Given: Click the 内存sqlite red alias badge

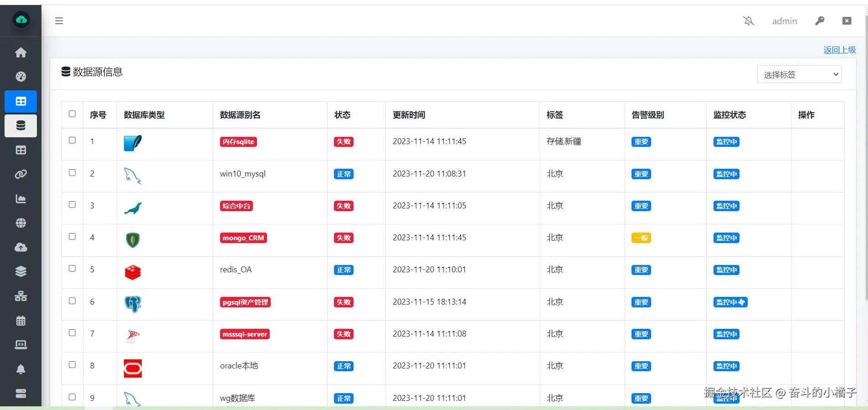Looking at the screenshot, I should 238,142.
